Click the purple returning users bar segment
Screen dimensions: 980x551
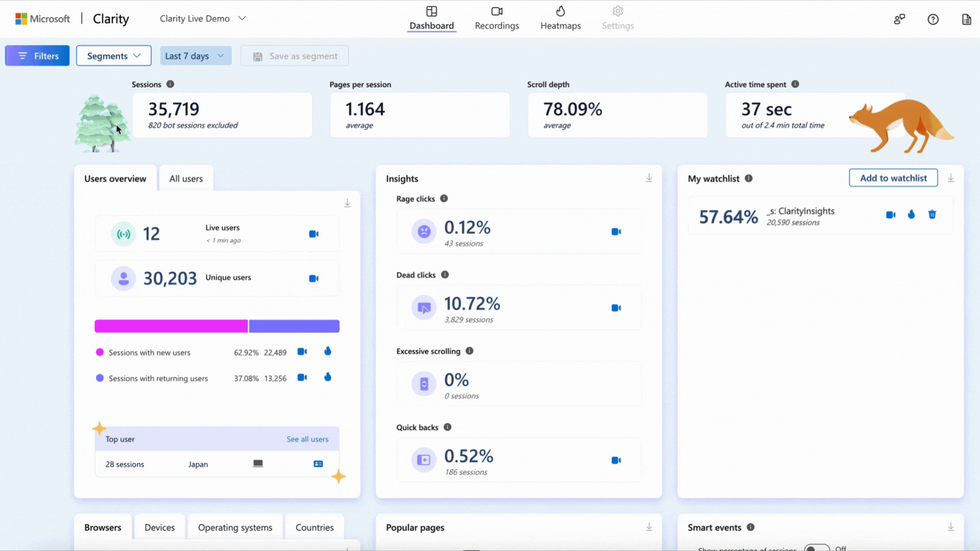(294, 326)
